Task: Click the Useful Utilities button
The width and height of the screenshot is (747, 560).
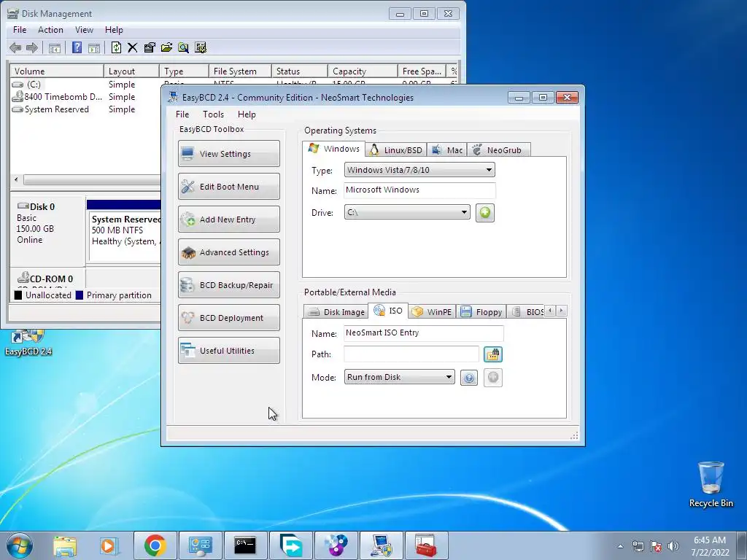Action: point(229,351)
